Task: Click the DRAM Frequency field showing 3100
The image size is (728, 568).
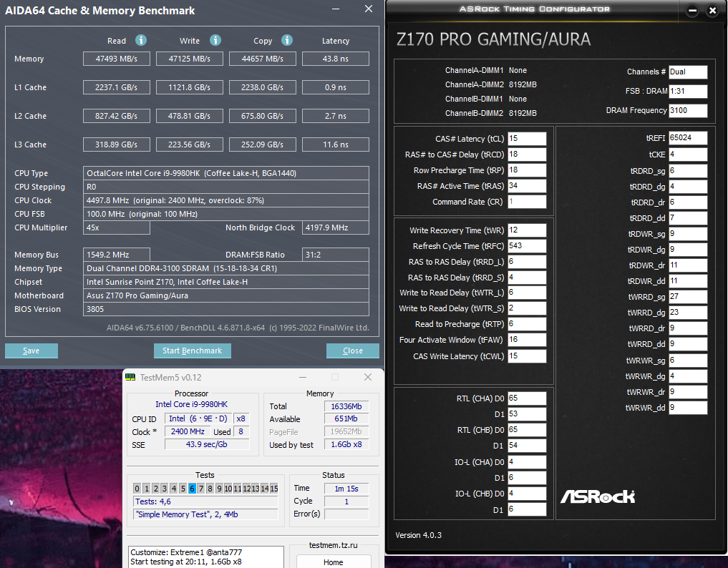Action: click(688, 110)
